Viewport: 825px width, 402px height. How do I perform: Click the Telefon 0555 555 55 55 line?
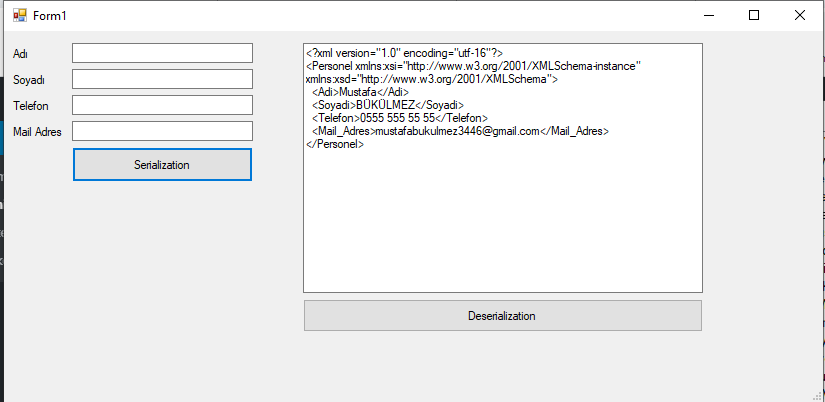point(399,118)
